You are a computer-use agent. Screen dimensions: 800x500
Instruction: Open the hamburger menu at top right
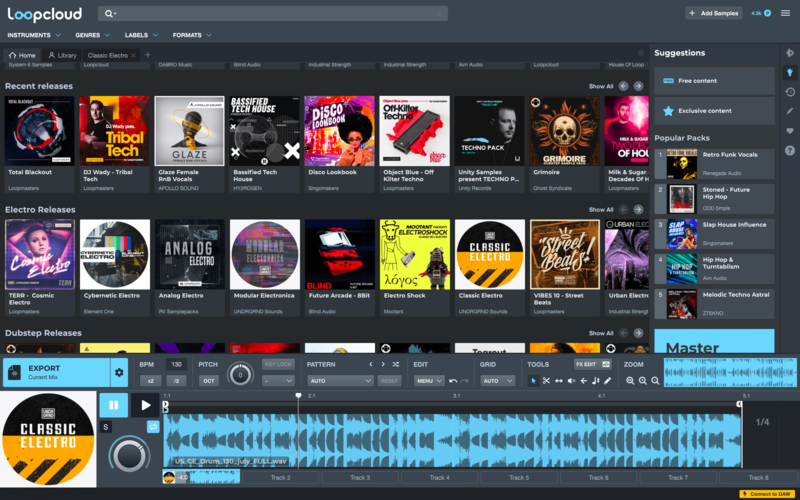tap(785, 13)
